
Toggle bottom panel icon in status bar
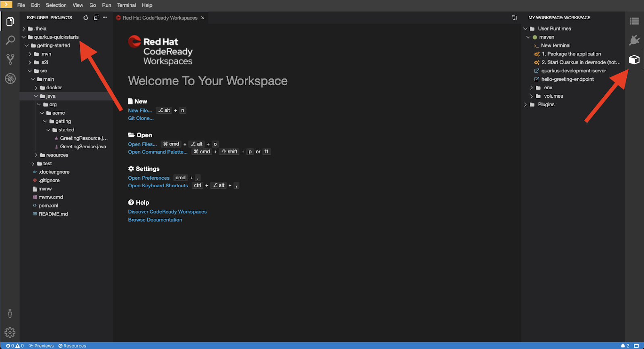[x=636, y=346]
